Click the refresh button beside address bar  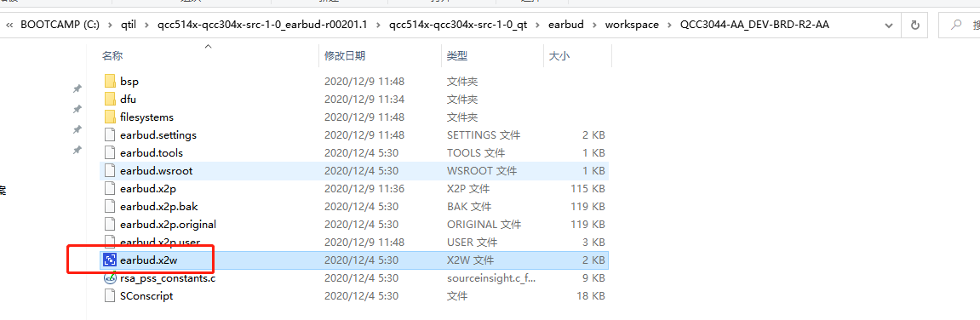(915, 25)
